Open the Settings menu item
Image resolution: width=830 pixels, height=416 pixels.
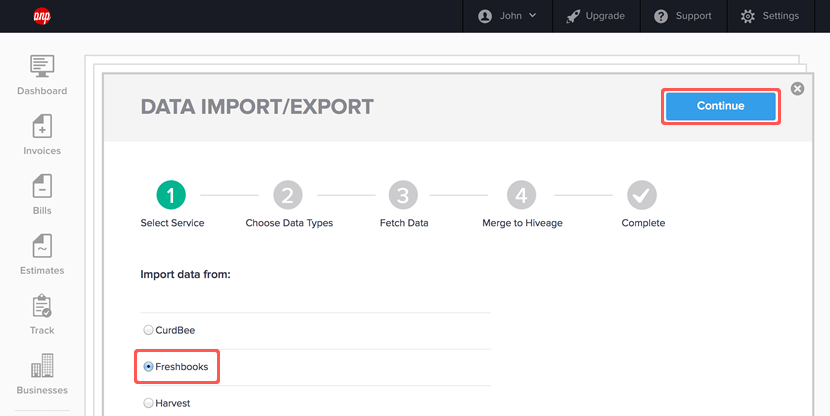(770, 16)
